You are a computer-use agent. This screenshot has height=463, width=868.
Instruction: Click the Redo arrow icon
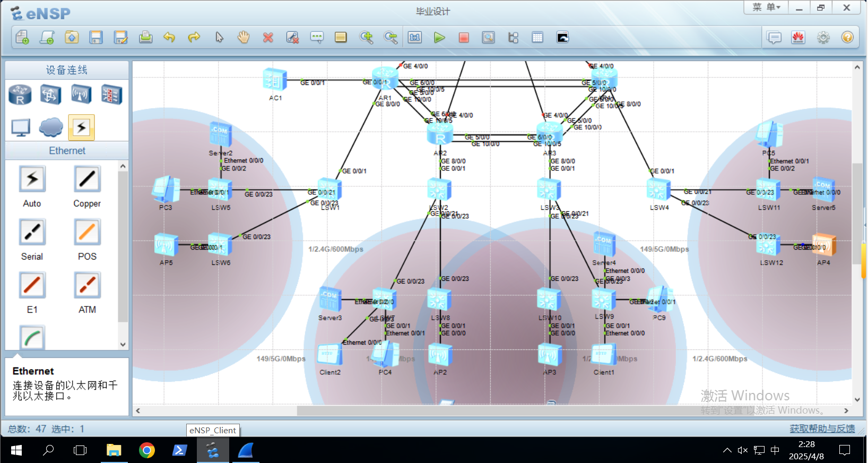tap(194, 37)
